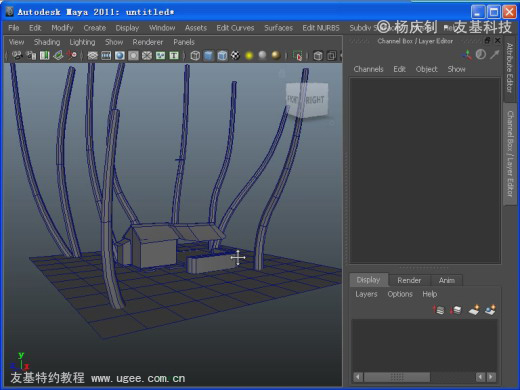The width and height of the screenshot is (520, 390).
Task: Open the Channels menu in Channel Box
Action: click(368, 69)
